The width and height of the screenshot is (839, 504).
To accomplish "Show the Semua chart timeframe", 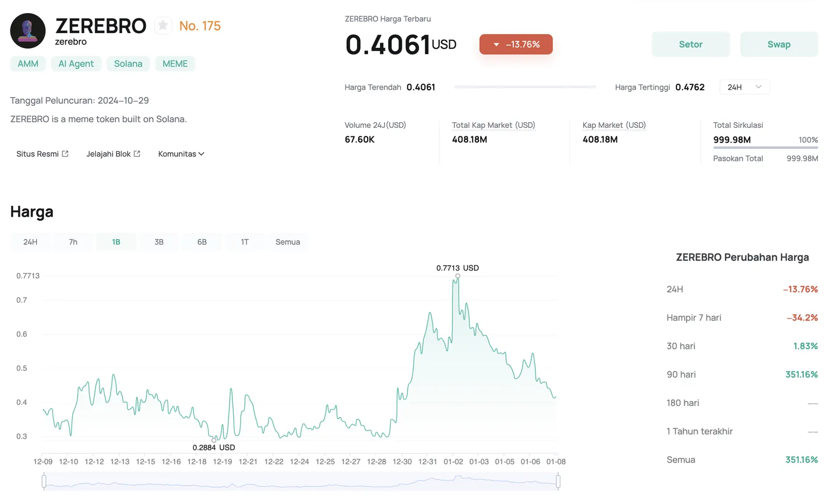I will tap(288, 242).
